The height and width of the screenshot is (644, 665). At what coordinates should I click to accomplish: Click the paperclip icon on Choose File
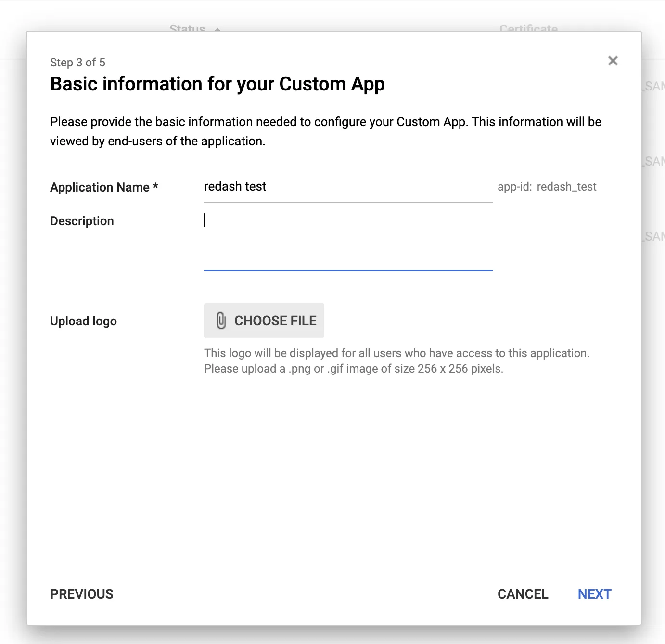(221, 321)
